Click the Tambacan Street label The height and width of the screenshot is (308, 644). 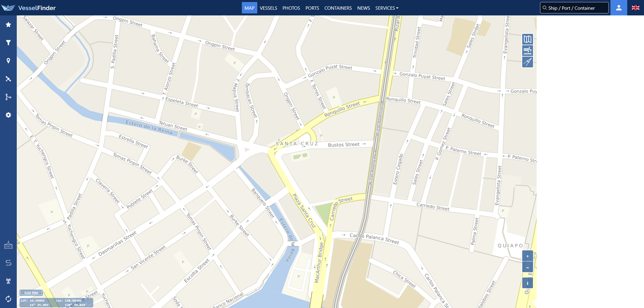[x=251, y=100]
